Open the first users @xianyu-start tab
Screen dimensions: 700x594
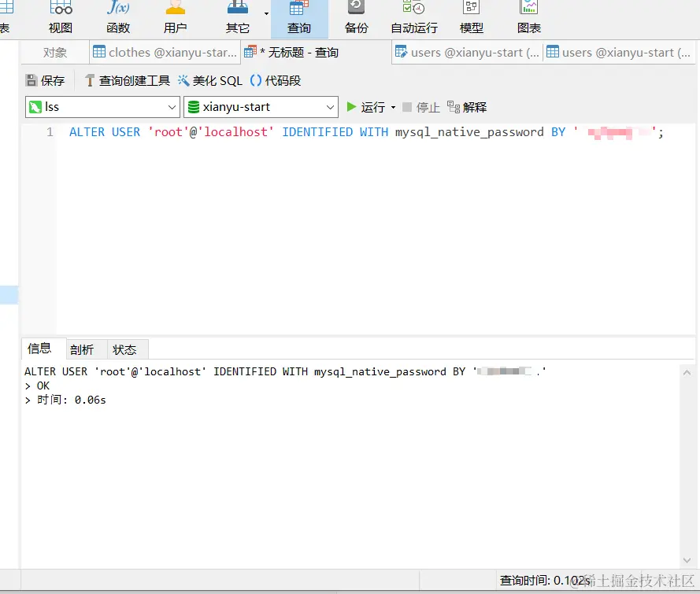pyautogui.click(x=468, y=53)
